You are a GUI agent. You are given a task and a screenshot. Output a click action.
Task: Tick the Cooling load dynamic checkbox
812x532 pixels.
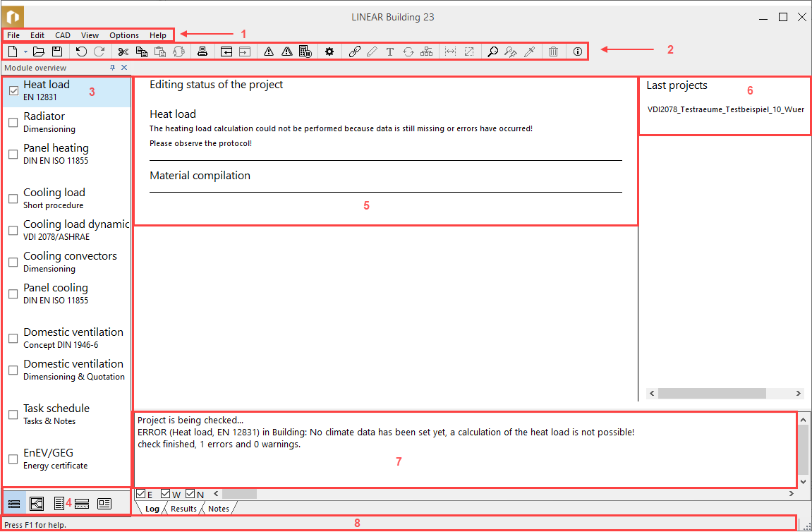13,230
